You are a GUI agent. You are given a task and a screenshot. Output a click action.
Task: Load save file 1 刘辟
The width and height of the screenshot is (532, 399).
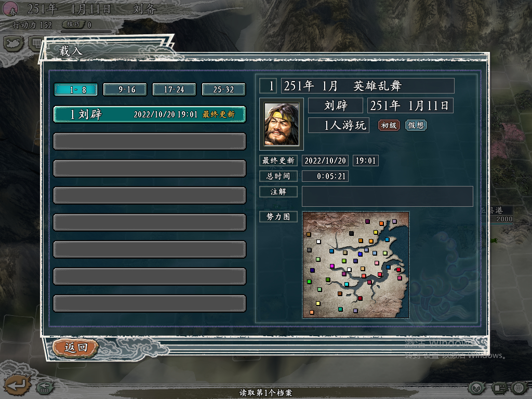click(x=150, y=114)
